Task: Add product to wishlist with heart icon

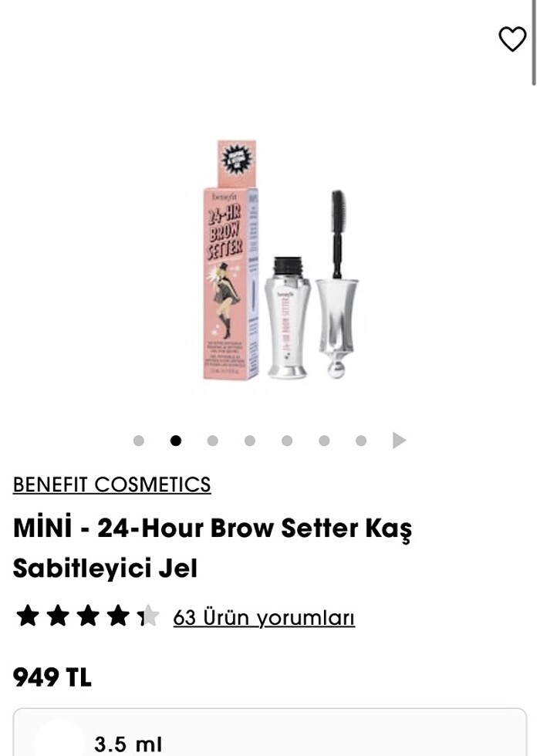Action: tap(512, 39)
